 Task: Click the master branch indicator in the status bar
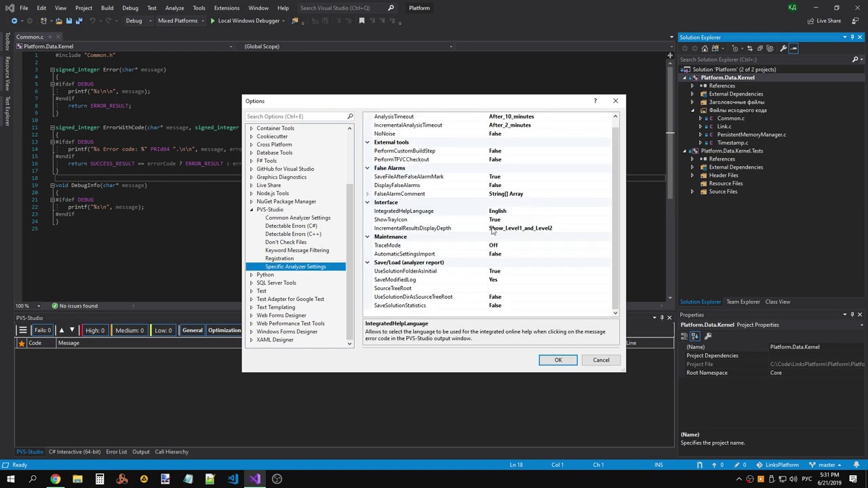827,465
